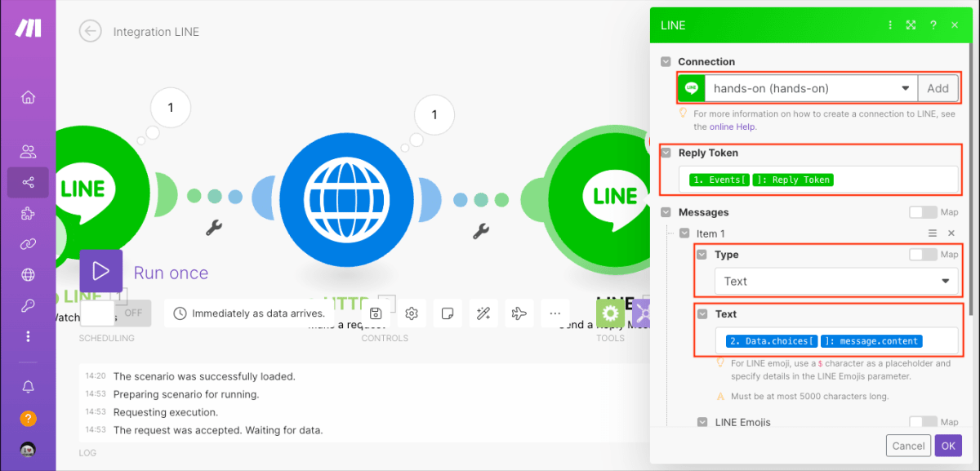Click the Auto-align magic wand icon
The width and height of the screenshot is (980, 471).
point(483,313)
